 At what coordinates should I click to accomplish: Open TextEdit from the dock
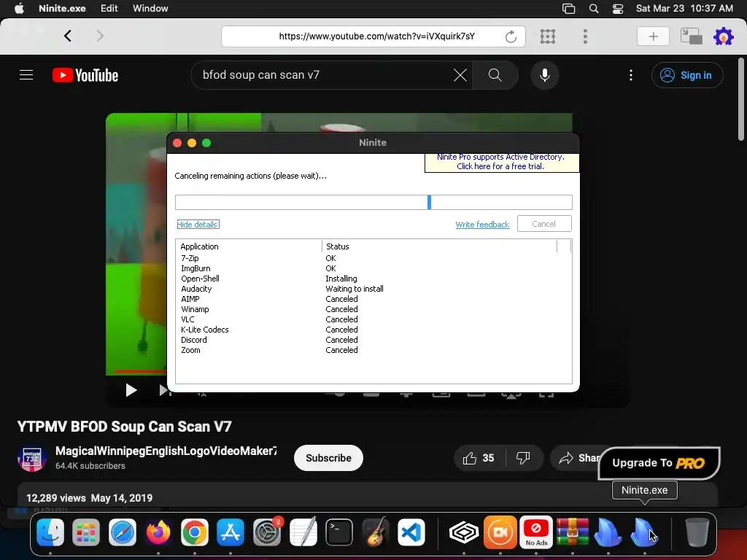pos(303,532)
